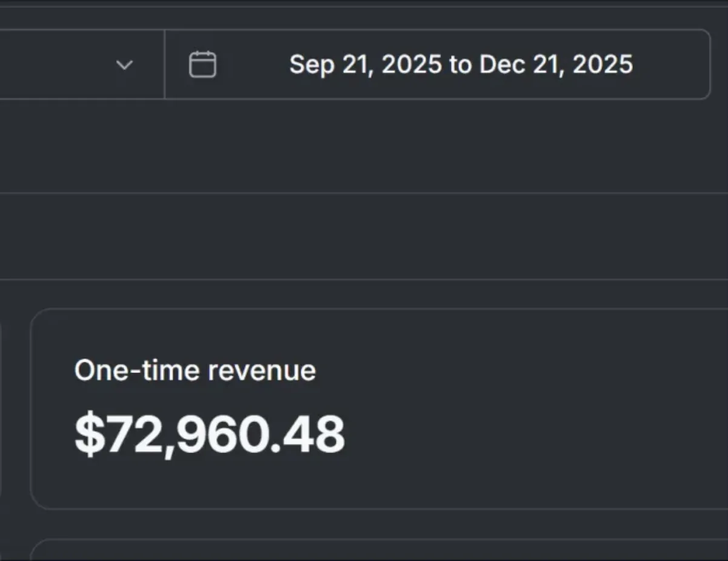Expand the dropdown chevron arrow
728x561 pixels.
tap(124, 65)
